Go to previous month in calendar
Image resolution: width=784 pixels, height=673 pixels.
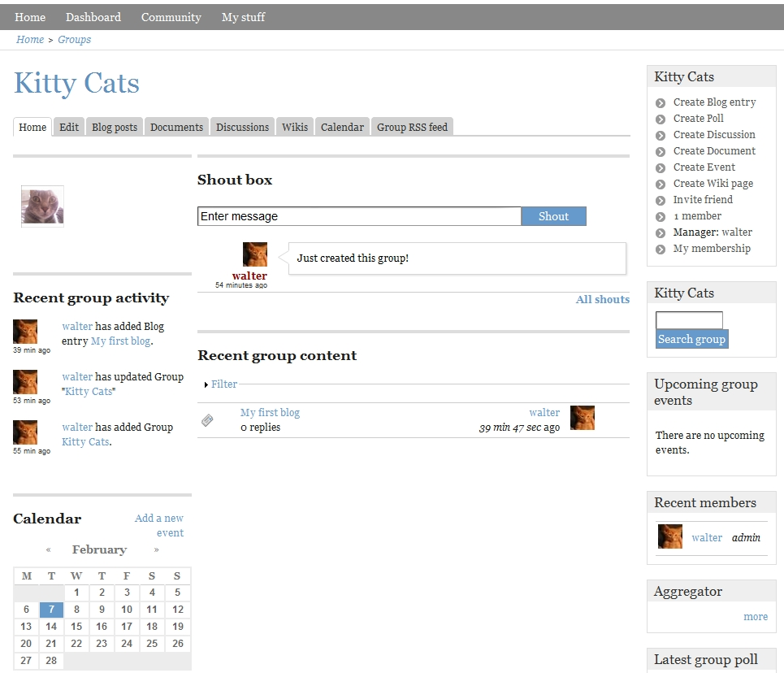click(49, 550)
